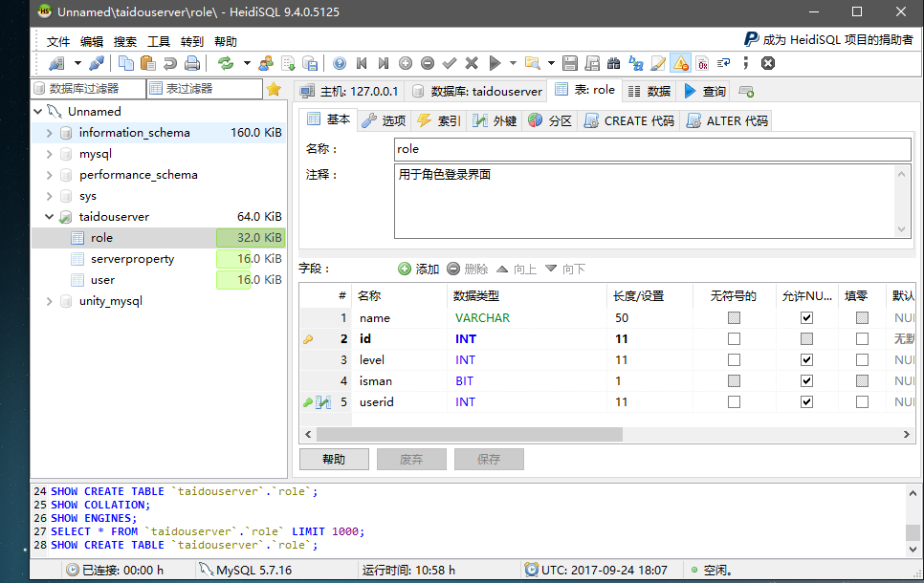Click the save floppy disk icon
Image resolution: width=924 pixels, height=583 pixels.
570,63
